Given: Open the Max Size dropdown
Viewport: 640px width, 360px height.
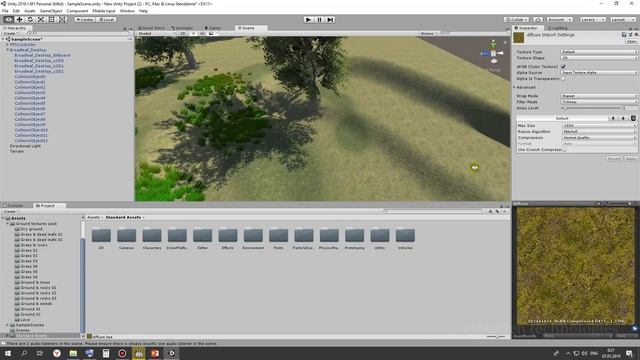Looking at the screenshot, I should click(x=599, y=126).
